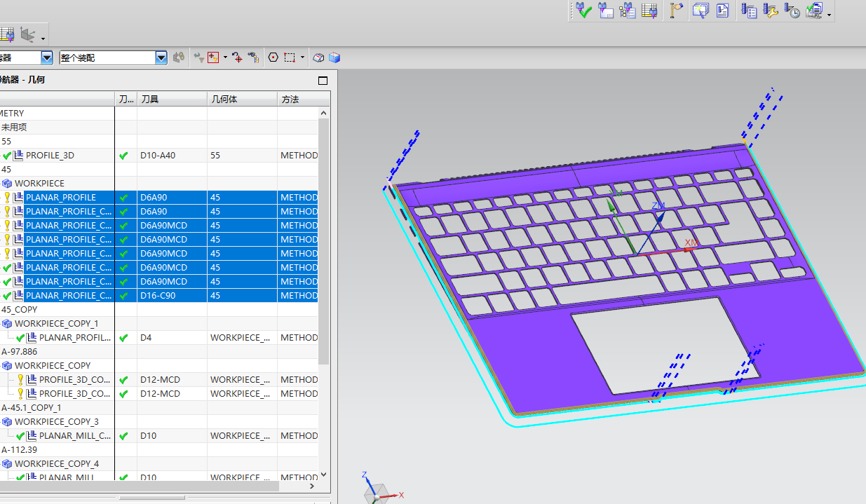Select the PLANAR_MILL_C... operation under WORKPIECE_COPY_3

pyautogui.click(x=159, y=435)
